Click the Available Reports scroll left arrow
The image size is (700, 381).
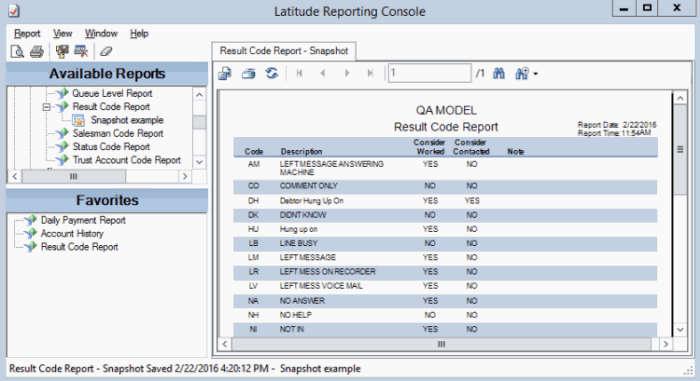[x=15, y=176]
